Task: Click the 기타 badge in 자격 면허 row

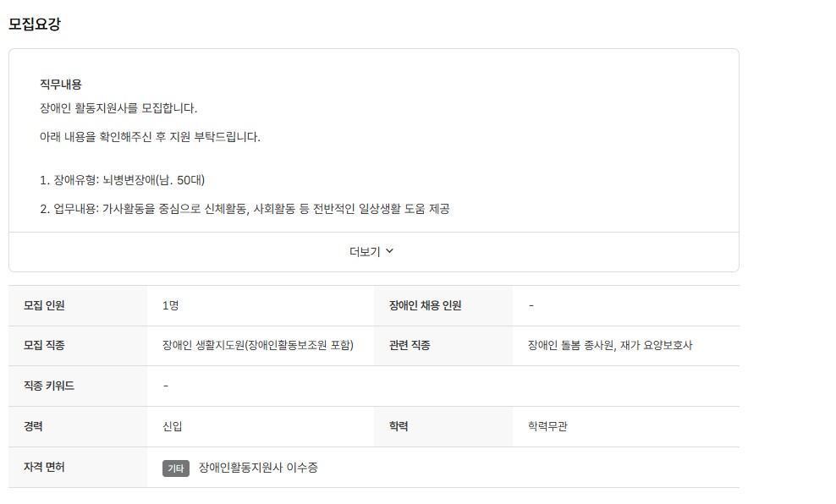Action: (x=176, y=468)
